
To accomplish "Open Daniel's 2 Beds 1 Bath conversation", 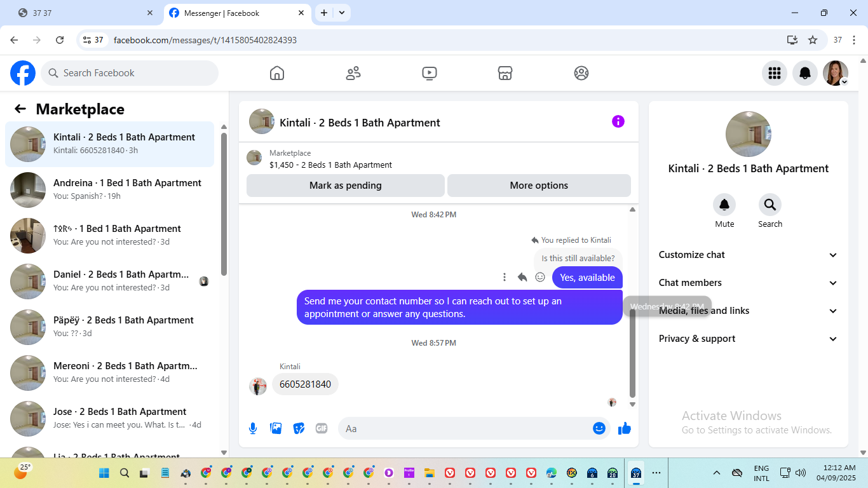I will point(109,281).
